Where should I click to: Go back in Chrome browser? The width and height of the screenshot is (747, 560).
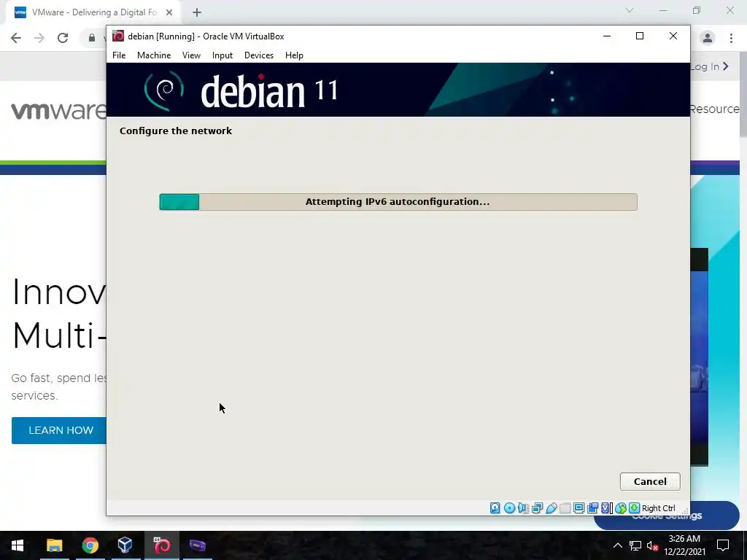coord(16,38)
